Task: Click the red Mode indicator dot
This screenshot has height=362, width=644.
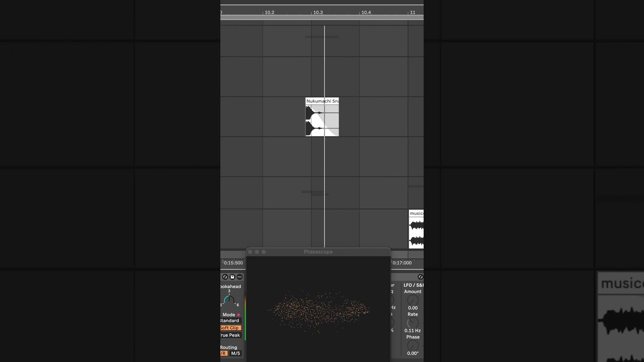Action: point(238,315)
